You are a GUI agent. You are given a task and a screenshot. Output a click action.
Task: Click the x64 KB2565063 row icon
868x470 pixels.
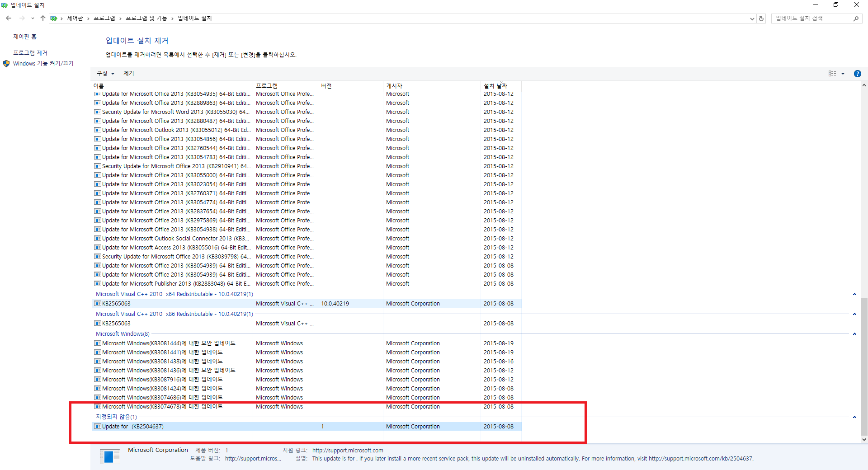tap(97, 304)
